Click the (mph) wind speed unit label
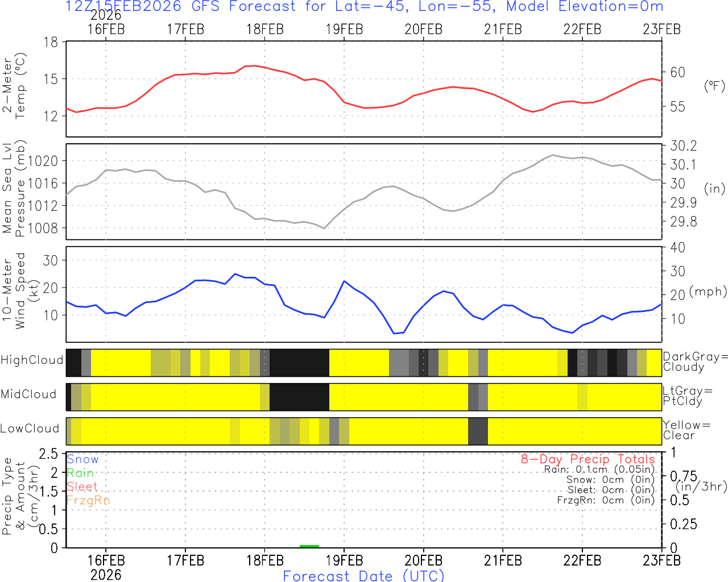728x582 pixels. pos(708,292)
